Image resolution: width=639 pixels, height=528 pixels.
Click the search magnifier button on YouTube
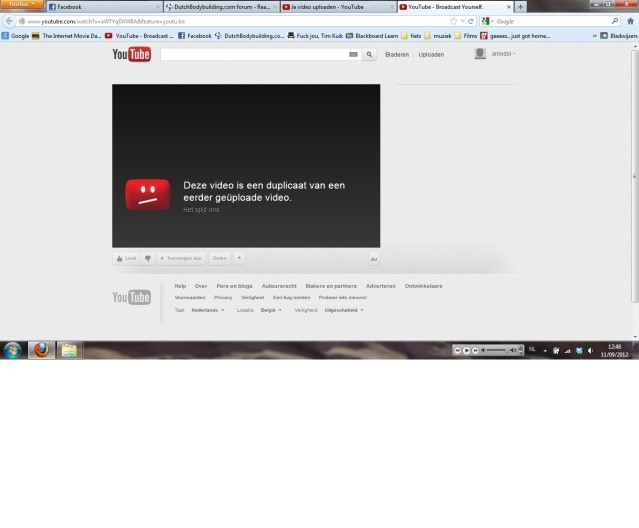point(370,55)
